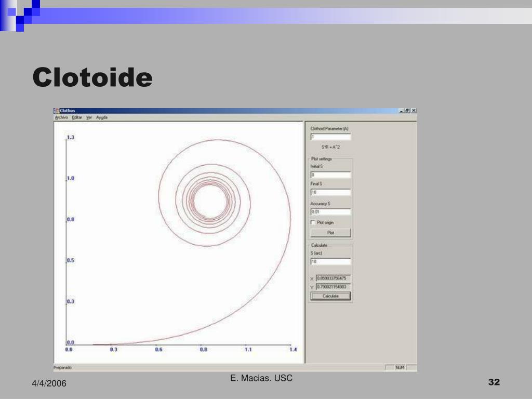The height and width of the screenshot is (399, 532).
Task: Click the S (arc) input field
Action: [330, 262]
